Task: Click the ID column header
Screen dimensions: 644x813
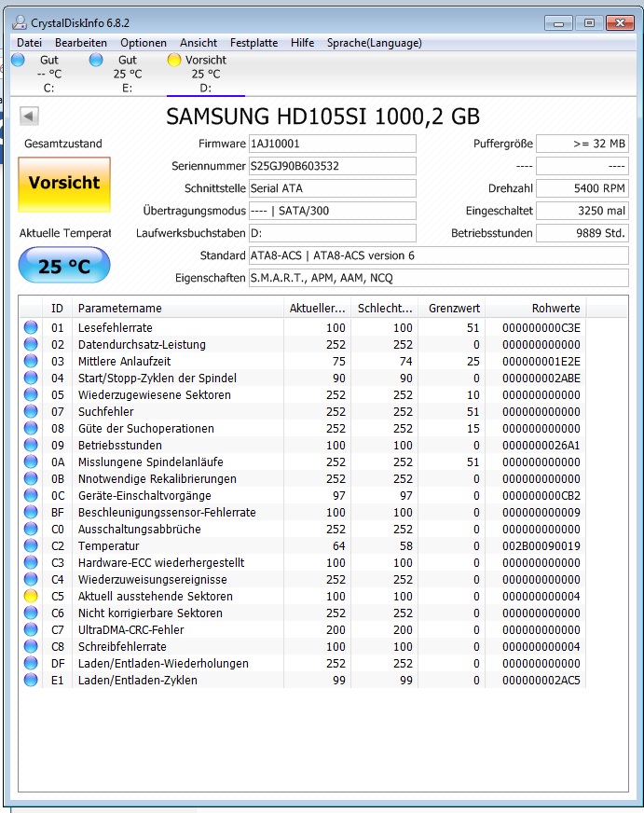Action: [x=57, y=308]
